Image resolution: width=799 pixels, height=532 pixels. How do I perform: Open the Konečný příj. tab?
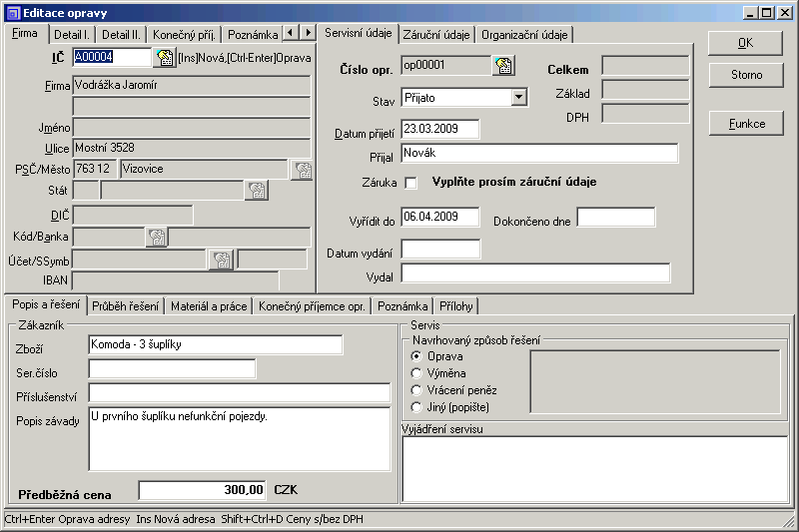click(x=184, y=35)
